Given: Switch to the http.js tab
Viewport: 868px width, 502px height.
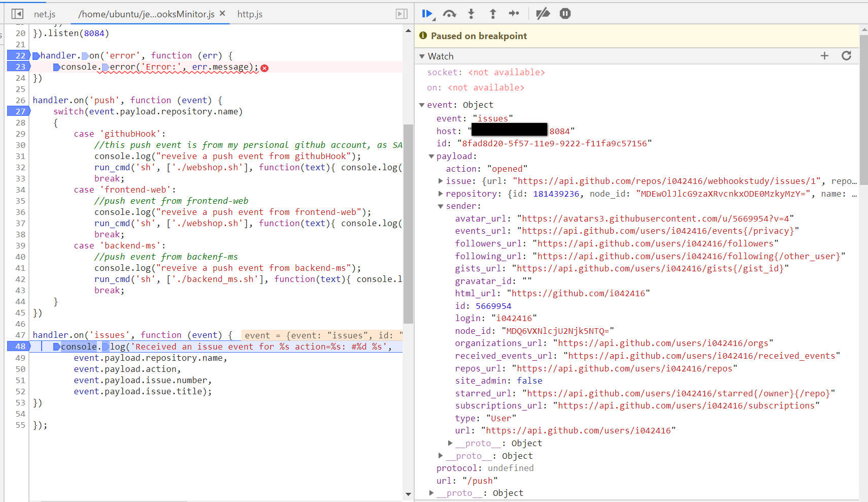Looking at the screenshot, I should (x=250, y=14).
